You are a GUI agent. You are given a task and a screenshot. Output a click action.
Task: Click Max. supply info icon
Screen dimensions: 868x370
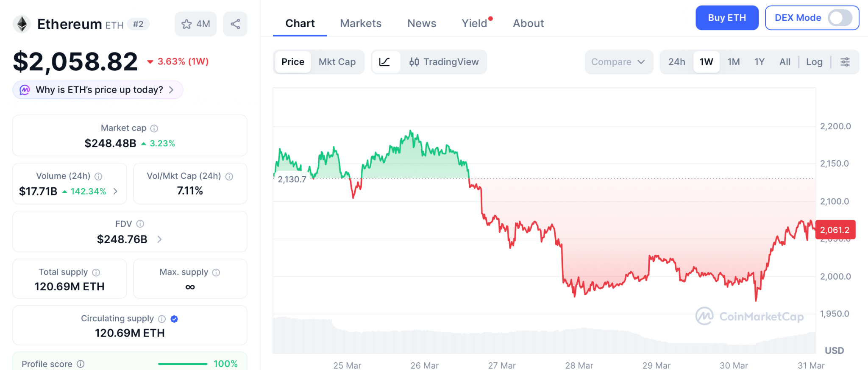click(216, 273)
